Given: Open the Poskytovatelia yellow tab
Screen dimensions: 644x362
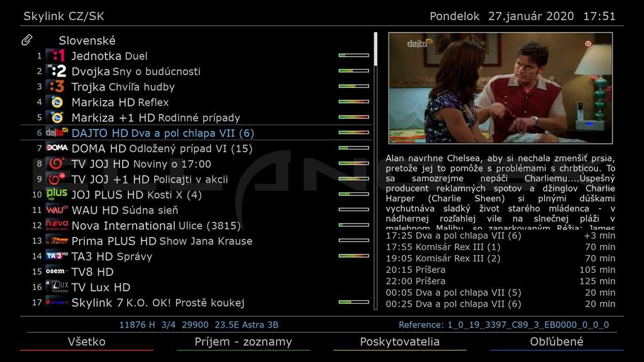Looking at the screenshot, I should 399,342.
